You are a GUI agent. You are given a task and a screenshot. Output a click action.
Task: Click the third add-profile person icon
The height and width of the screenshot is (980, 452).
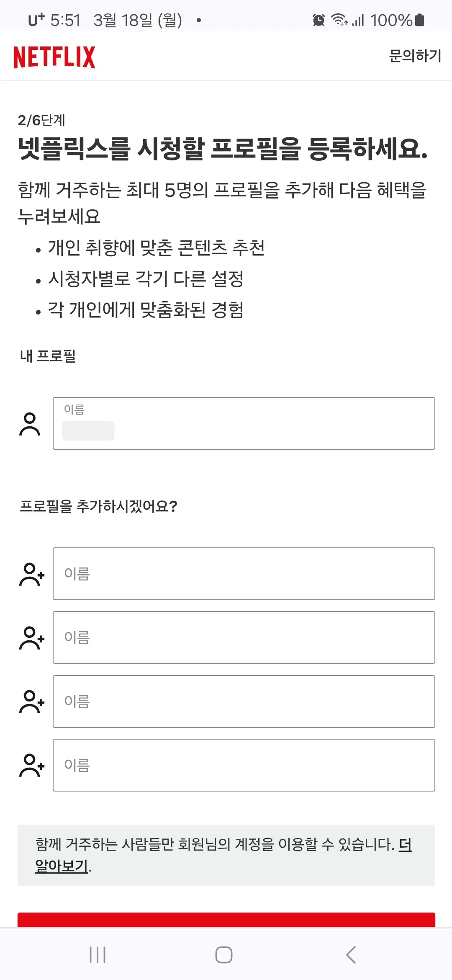[x=31, y=702]
